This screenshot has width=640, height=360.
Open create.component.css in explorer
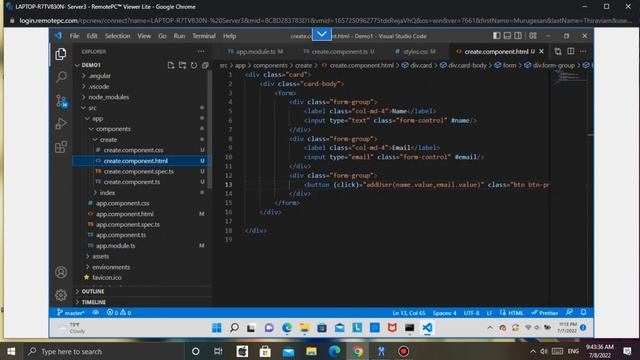click(133, 150)
